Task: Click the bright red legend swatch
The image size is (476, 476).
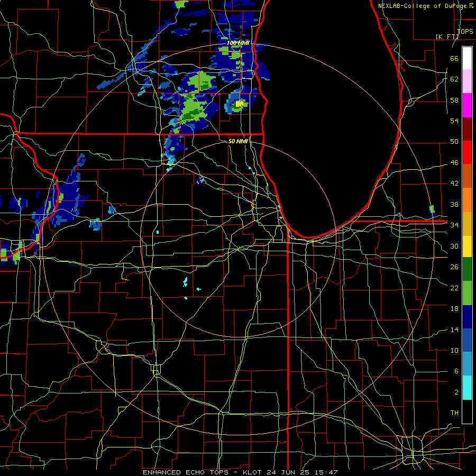Action: coord(467,152)
